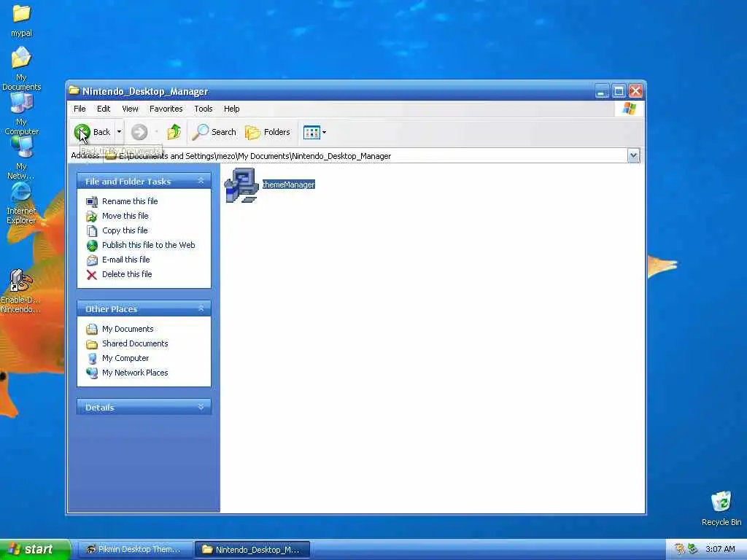Open the Help menu
The image size is (747, 560).
231,109
